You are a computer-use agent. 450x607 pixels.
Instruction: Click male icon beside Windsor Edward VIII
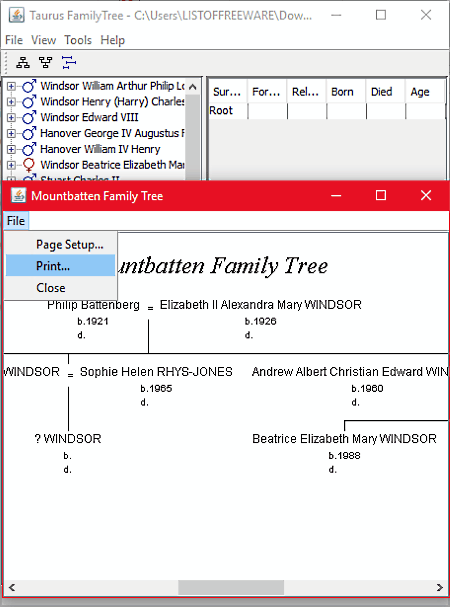(x=29, y=117)
